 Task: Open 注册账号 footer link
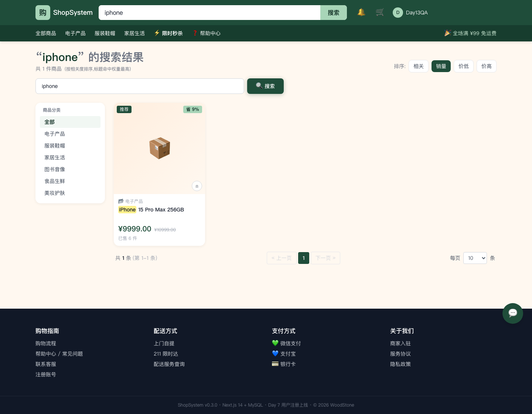[x=46, y=374]
